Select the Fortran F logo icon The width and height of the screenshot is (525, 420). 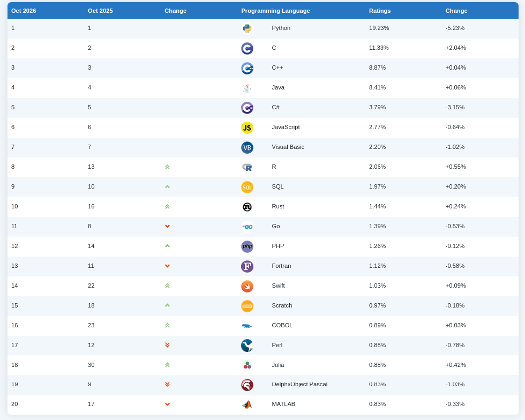click(x=247, y=266)
